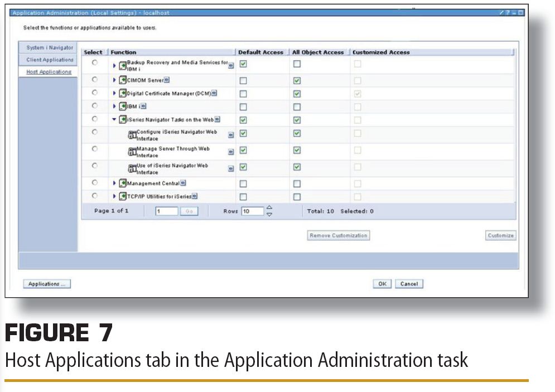Increase rows with the up arrow stepper

(x=269, y=207)
